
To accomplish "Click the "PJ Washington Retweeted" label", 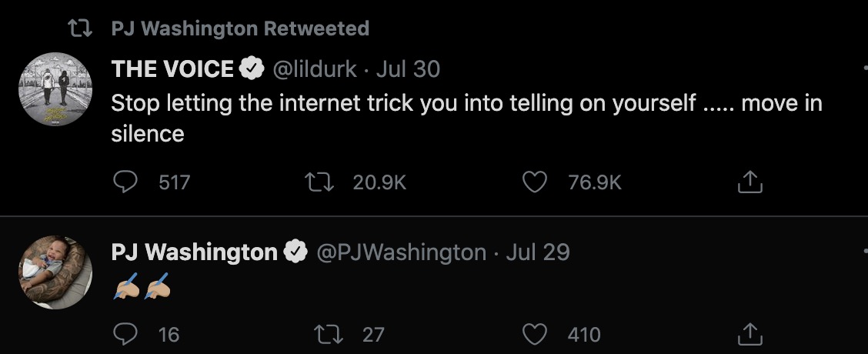I will click(x=240, y=29).
